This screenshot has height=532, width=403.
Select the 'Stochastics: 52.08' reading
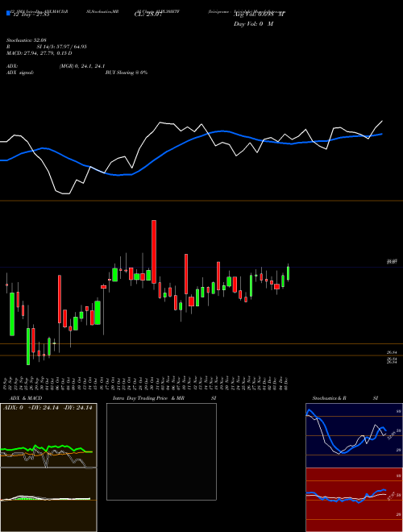27,40
